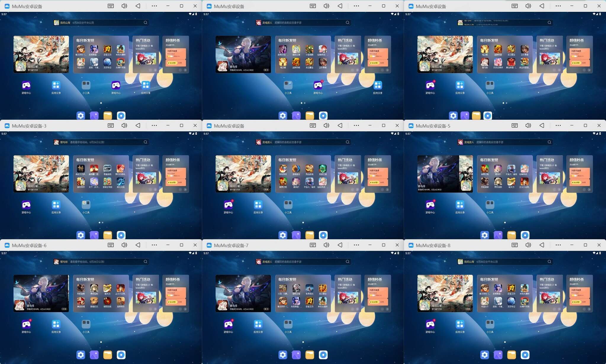
Task: Open keyboard mapping in MuMu安卓设备-5 window
Action: (515, 125)
